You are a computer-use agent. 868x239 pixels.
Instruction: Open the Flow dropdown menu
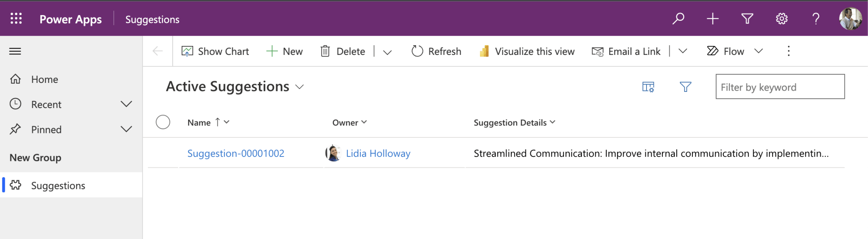758,51
